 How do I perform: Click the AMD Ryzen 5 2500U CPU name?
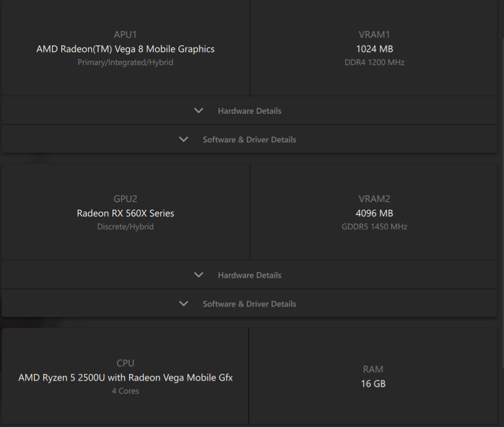[x=125, y=378]
